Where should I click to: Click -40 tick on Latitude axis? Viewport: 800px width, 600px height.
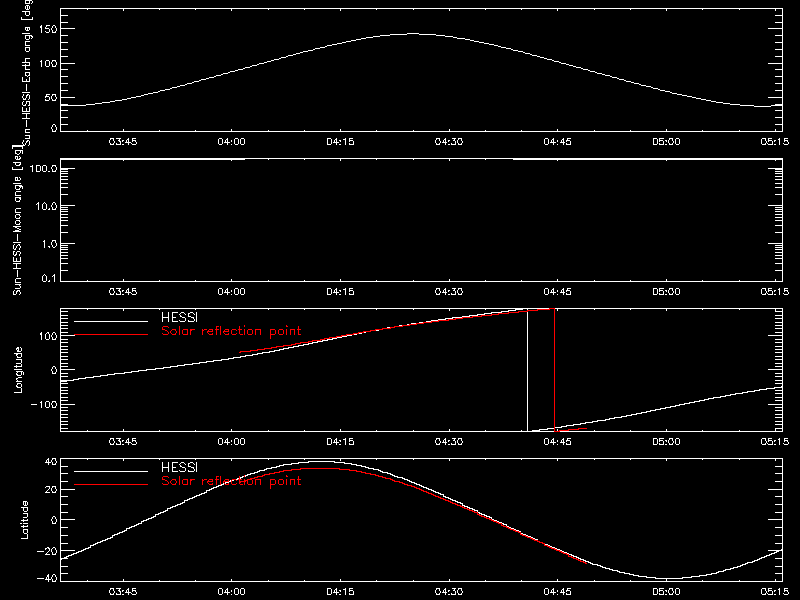(x=47, y=578)
